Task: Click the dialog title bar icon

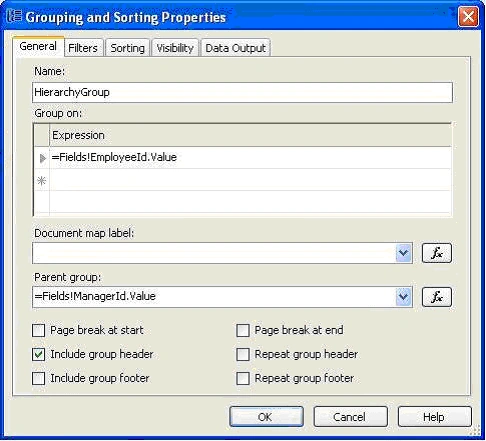Action: click(x=14, y=16)
